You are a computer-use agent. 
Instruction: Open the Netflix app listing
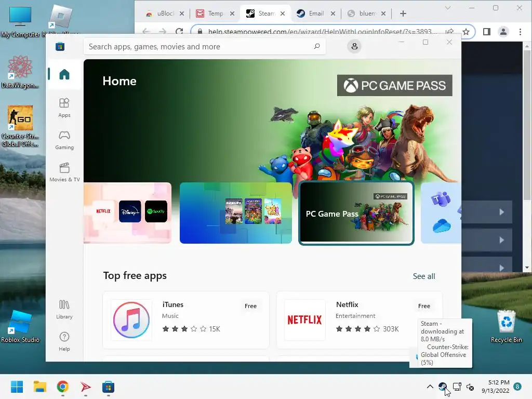point(360,320)
